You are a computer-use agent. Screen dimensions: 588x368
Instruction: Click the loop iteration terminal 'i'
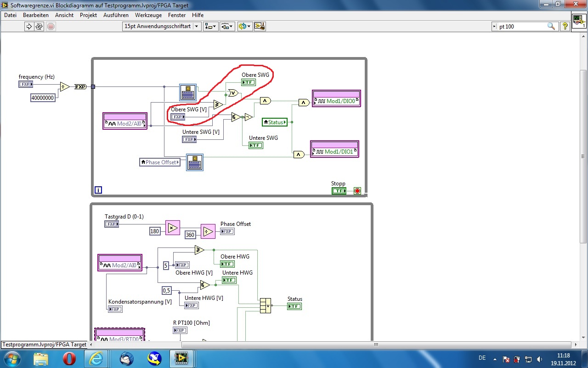[x=98, y=190]
